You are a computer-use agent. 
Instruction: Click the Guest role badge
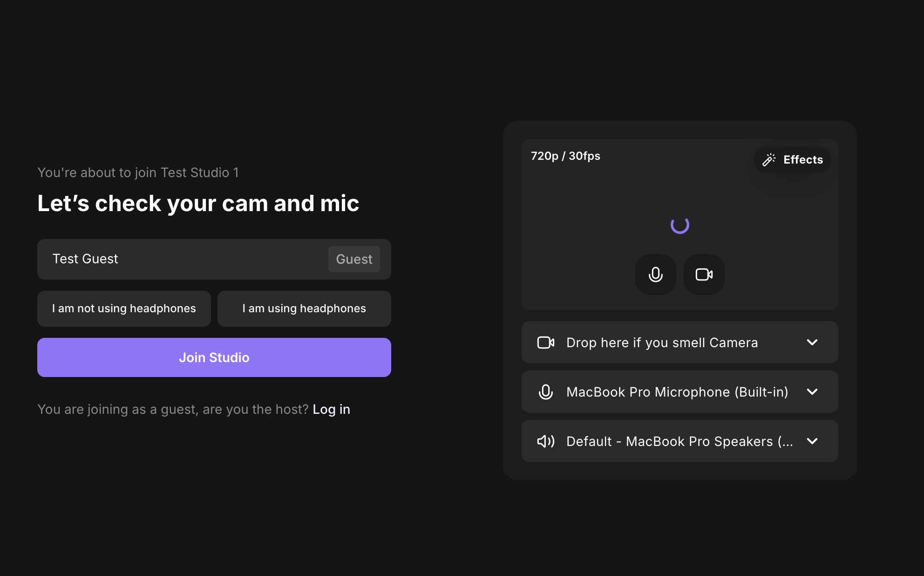tap(354, 259)
